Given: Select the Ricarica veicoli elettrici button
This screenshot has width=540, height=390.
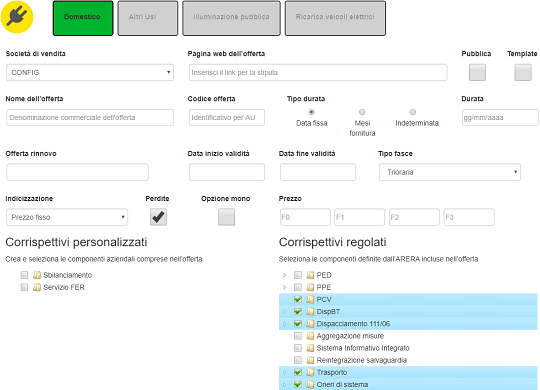Looking at the screenshot, I should (335, 18).
